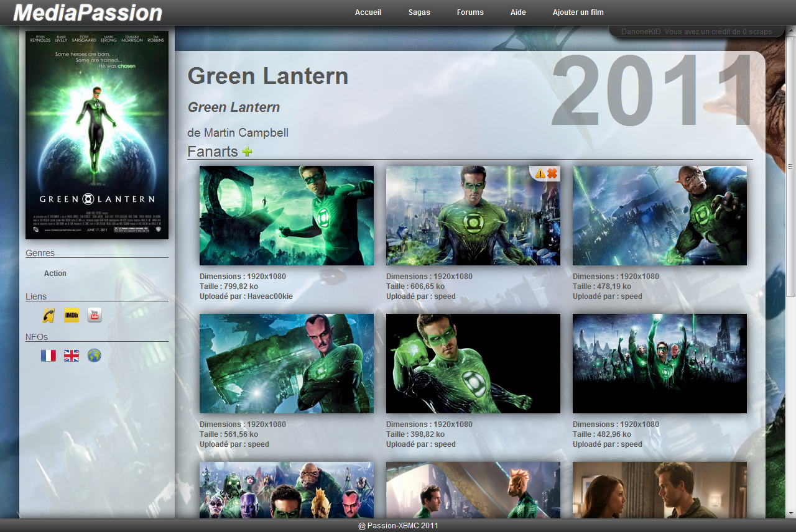Open the Sagas menu item
This screenshot has height=532, width=796.
(x=419, y=12)
